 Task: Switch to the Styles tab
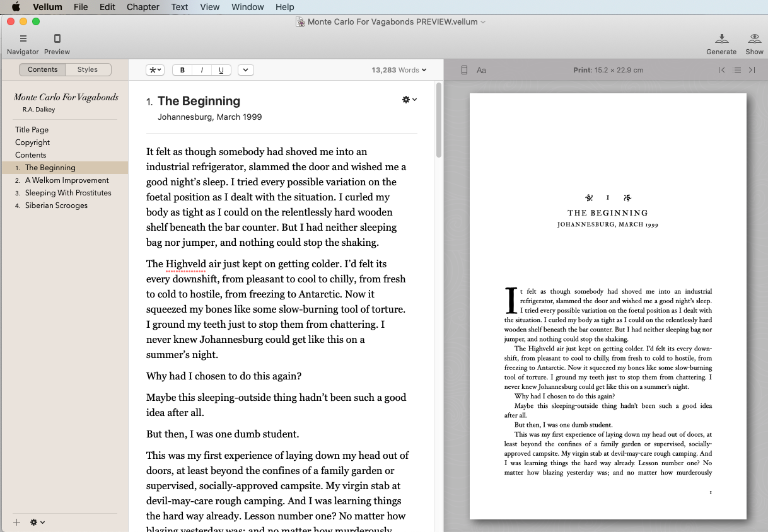point(88,69)
